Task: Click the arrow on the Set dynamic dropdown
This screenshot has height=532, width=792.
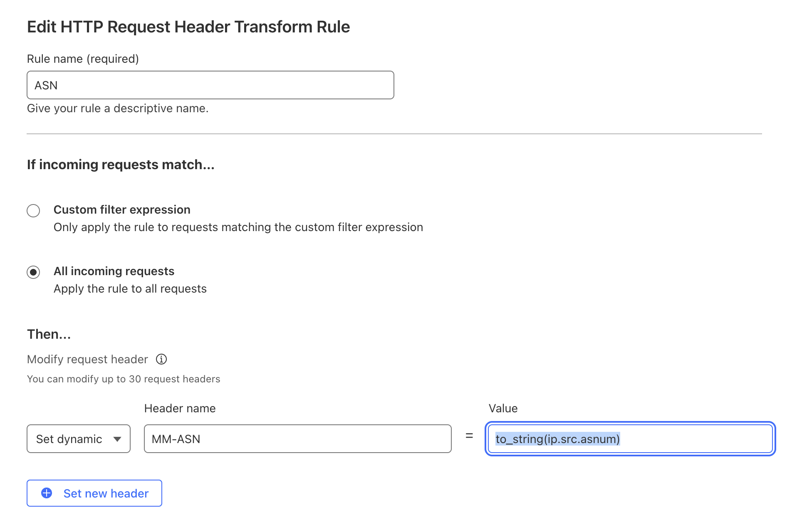Action: (117, 439)
